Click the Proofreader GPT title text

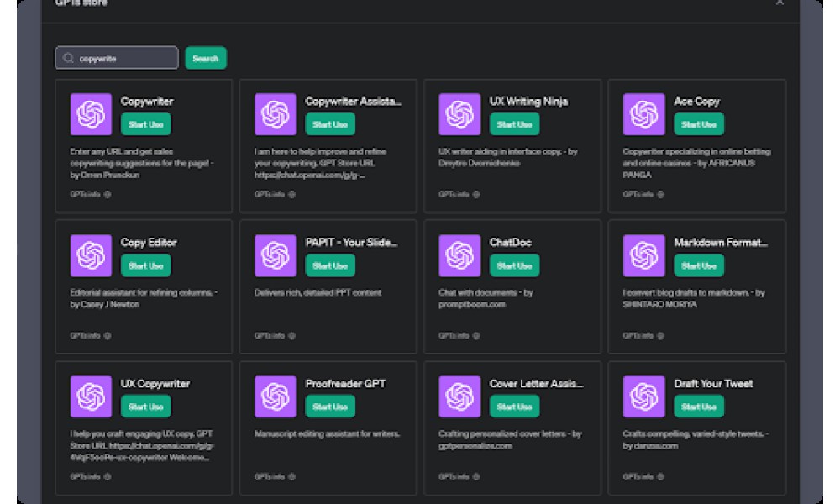point(345,384)
